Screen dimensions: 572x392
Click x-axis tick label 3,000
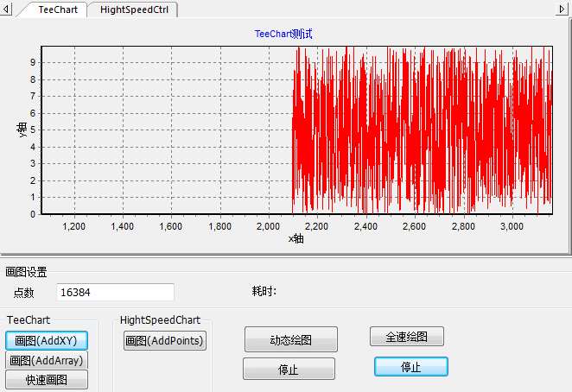pos(512,226)
